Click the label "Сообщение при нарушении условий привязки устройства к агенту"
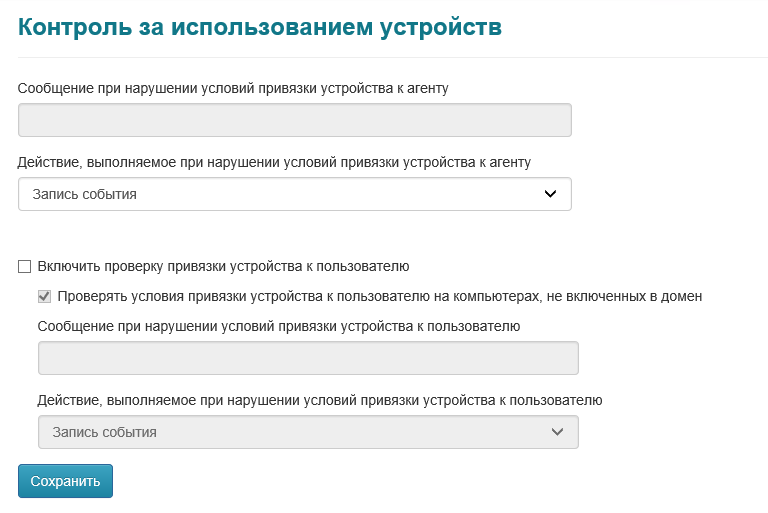Image resolution: width=768 pixels, height=513 pixels. (233, 88)
